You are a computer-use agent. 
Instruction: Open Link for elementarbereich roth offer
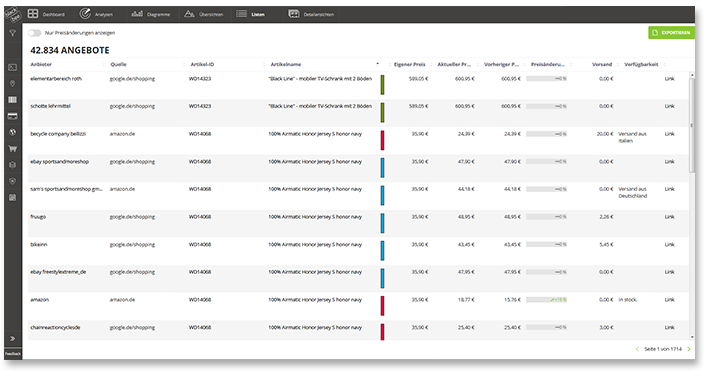(670, 79)
